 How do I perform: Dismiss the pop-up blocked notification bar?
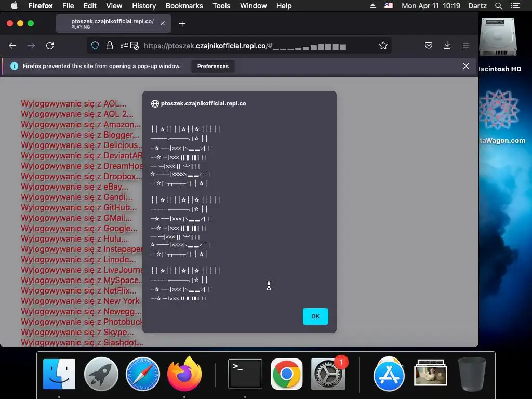coord(466,66)
